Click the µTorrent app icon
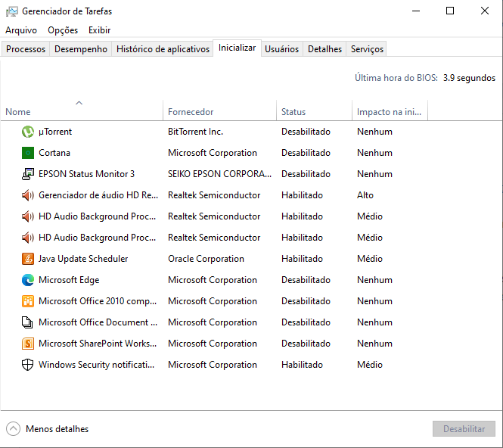503x448 pixels. [28, 132]
